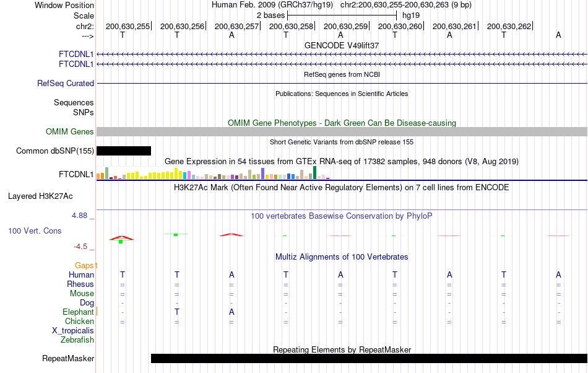Screen dimensions: 588x373
Task: Click the RepeatMasker black repeat bar
Action: (x=369, y=358)
